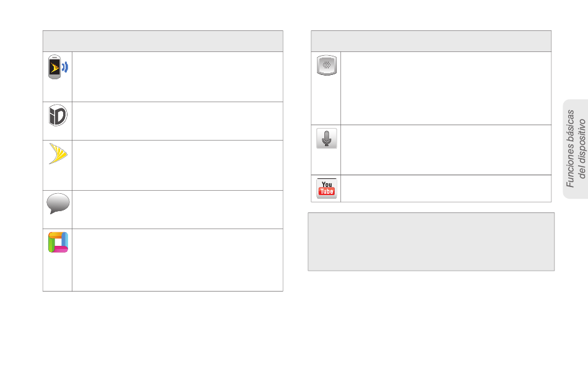The height and width of the screenshot is (392, 588).
Task: Tap the gray speech bubble messaging icon
Action: [x=58, y=204]
